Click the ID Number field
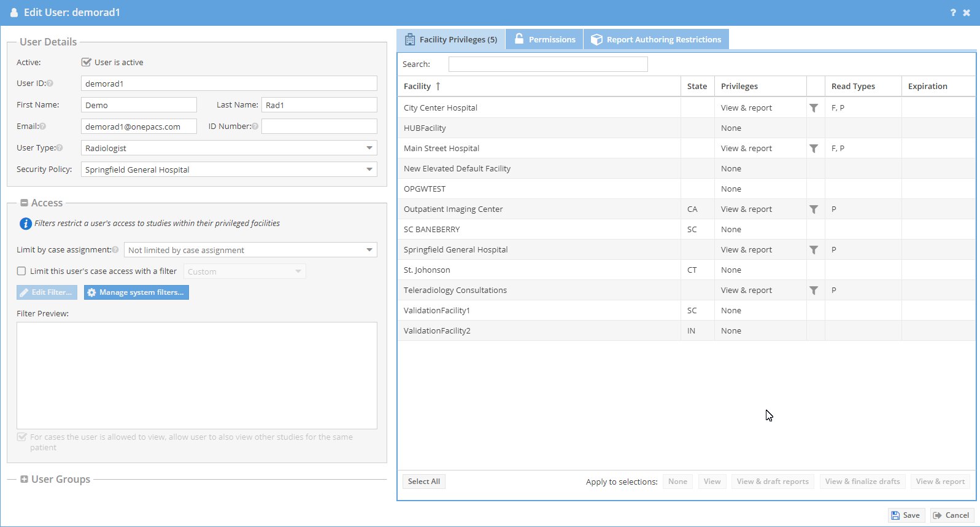Screen dimensions: 980x527 pos(319,127)
